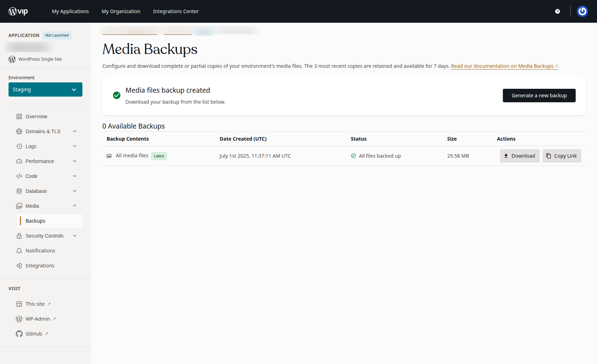Click the Copy Link icon for the backup

click(548, 156)
